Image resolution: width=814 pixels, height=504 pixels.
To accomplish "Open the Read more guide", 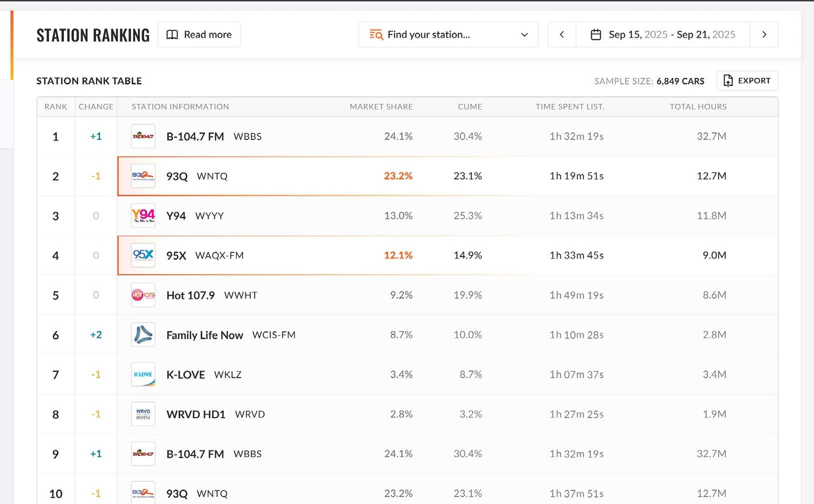I will [x=199, y=34].
